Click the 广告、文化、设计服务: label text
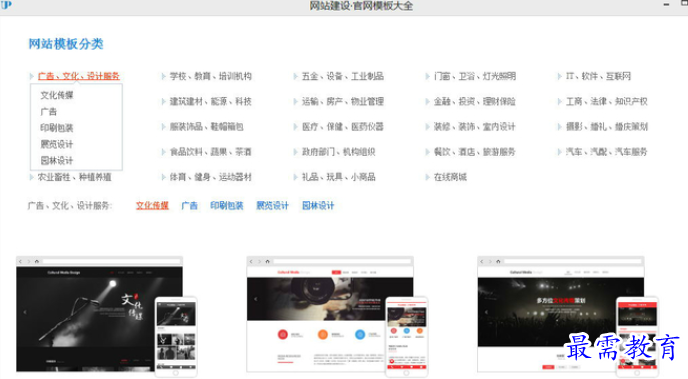Image resolution: width=688 pixels, height=379 pixels. coord(70,206)
